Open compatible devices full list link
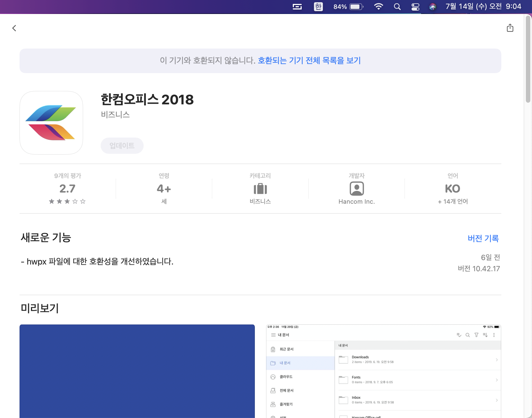 pyautogui.click(x=309, y=61)
